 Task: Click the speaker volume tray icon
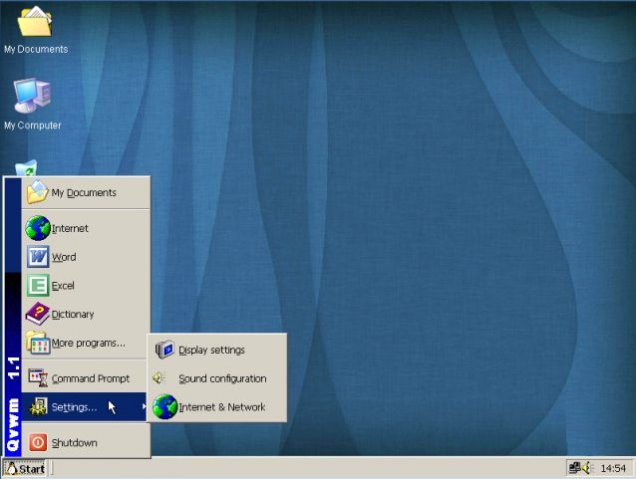[x=587, y=468]
